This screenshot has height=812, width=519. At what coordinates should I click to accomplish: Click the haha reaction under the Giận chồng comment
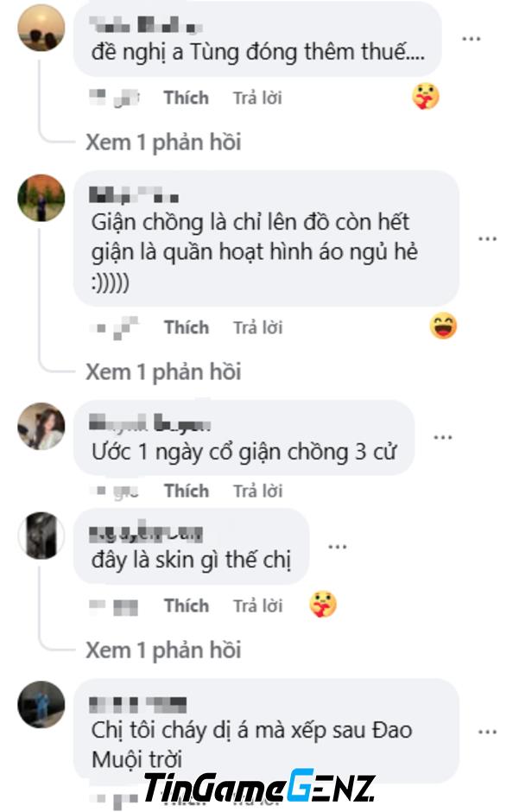point(444,327)
